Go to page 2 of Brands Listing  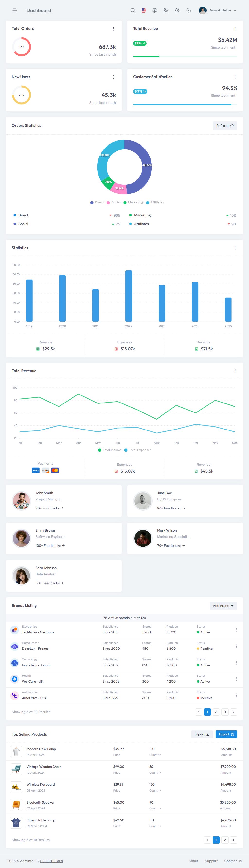[216, 712]
